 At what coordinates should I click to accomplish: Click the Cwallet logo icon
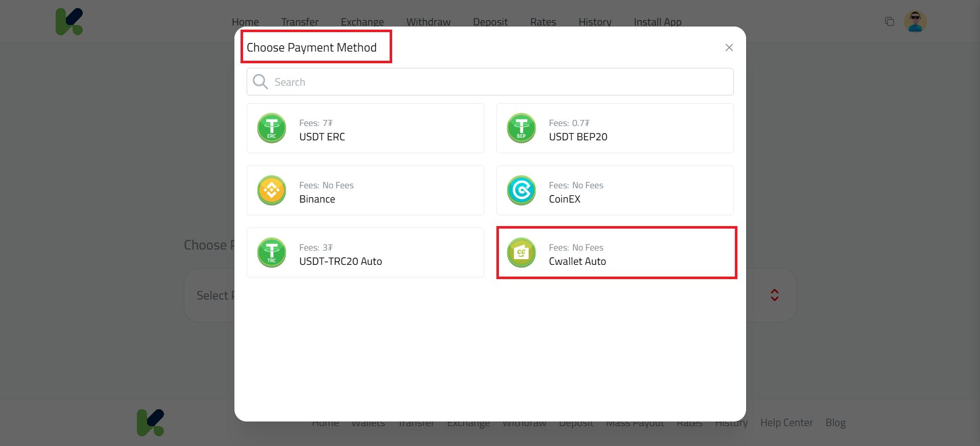coord(521,253)
